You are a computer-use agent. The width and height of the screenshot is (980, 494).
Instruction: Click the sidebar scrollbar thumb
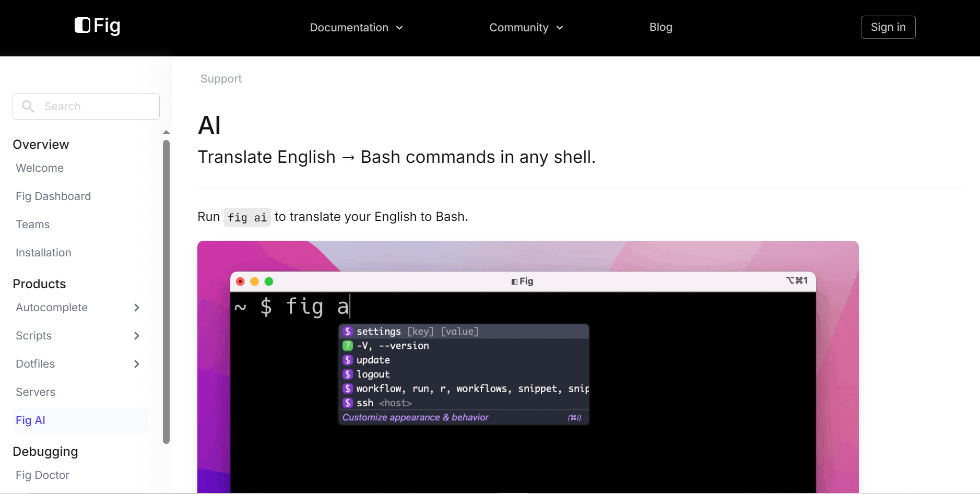pos(167,292)
